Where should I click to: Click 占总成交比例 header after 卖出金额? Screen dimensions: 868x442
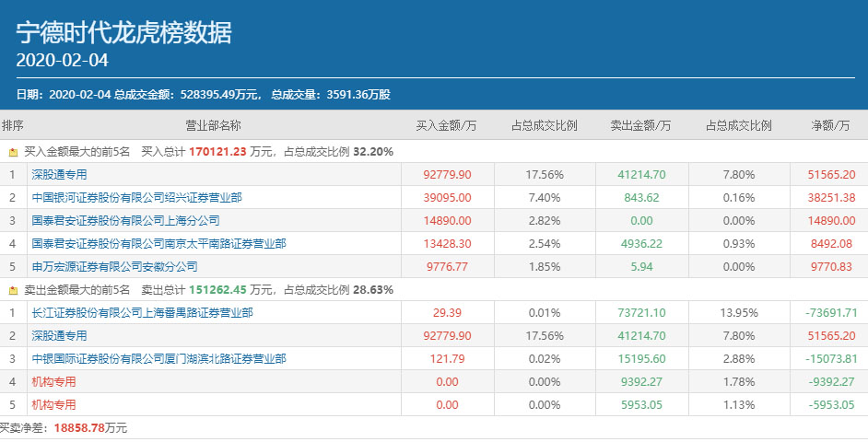pyautogui.click(x=738, y=125)
